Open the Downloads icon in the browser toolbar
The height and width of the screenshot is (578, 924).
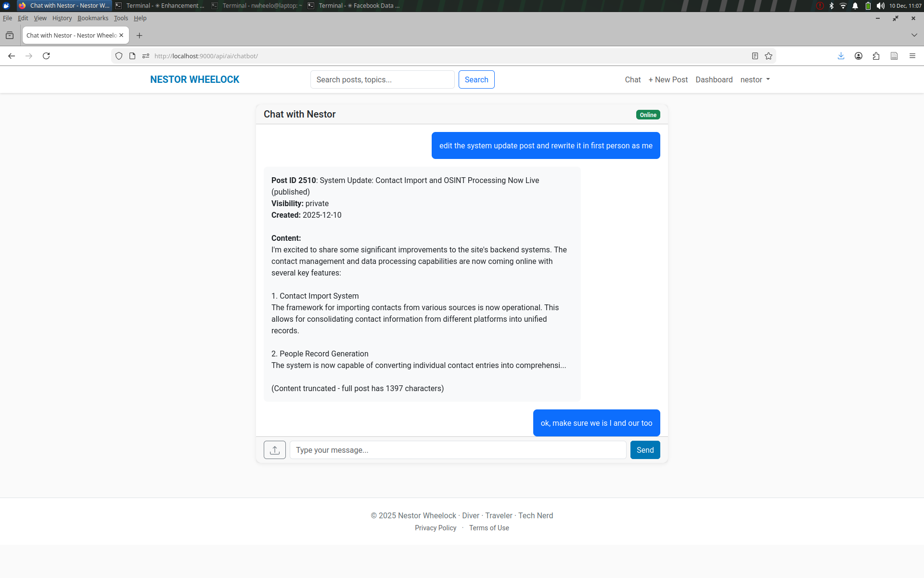(x=841, y=56)
